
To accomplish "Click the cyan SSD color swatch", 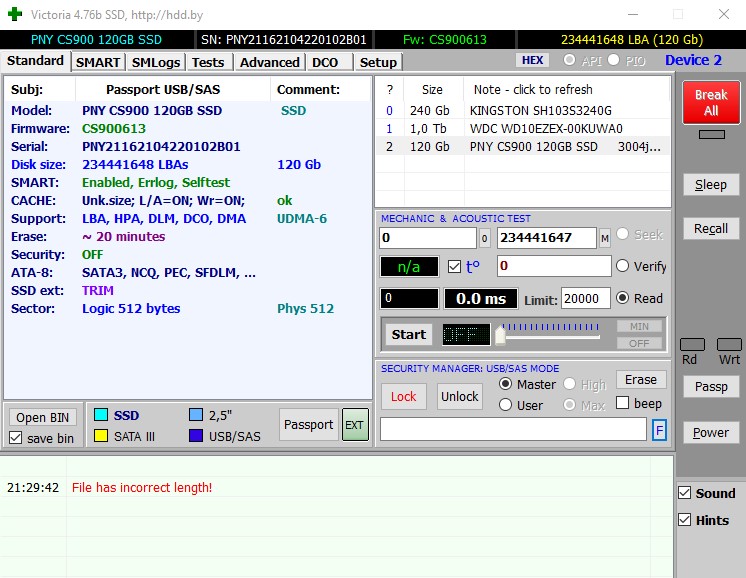I will [x=101, y=415].
